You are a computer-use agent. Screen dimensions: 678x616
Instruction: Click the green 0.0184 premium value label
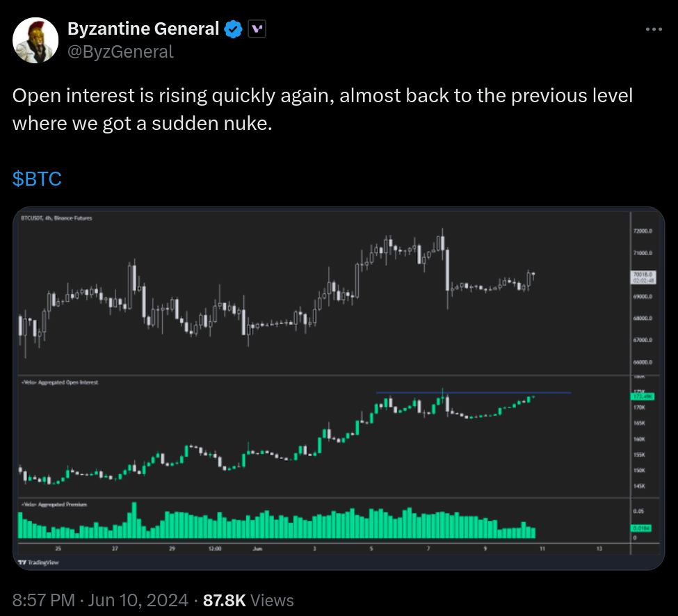click(x=642, y=528)
